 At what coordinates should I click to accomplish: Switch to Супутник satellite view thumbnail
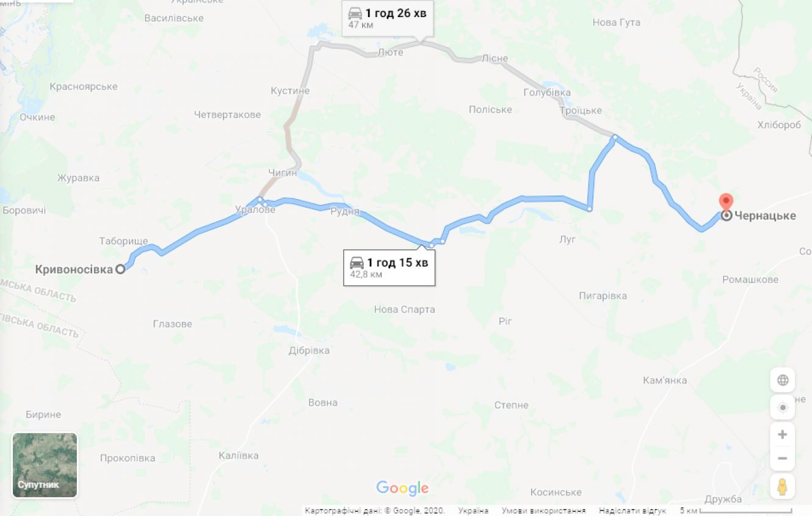(45, 465)
